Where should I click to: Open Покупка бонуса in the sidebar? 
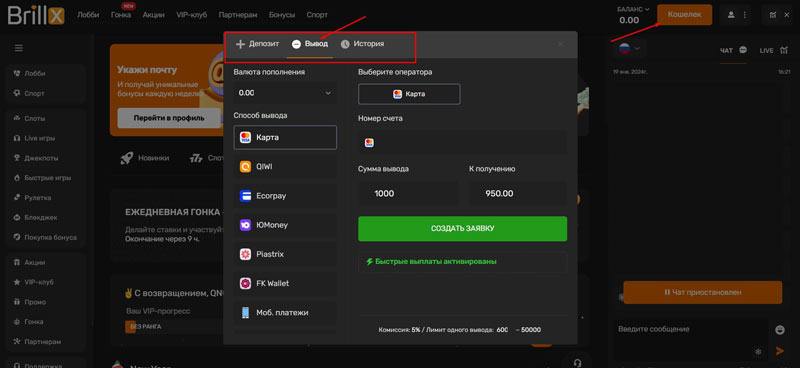tap(46, 237)
